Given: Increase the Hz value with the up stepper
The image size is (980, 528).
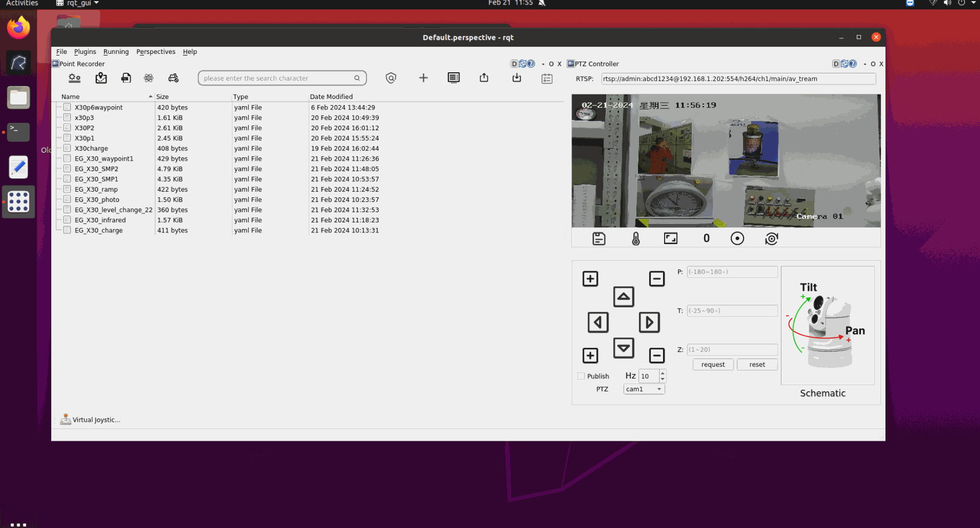Looking at the screenshot, I should pos(662,373).
